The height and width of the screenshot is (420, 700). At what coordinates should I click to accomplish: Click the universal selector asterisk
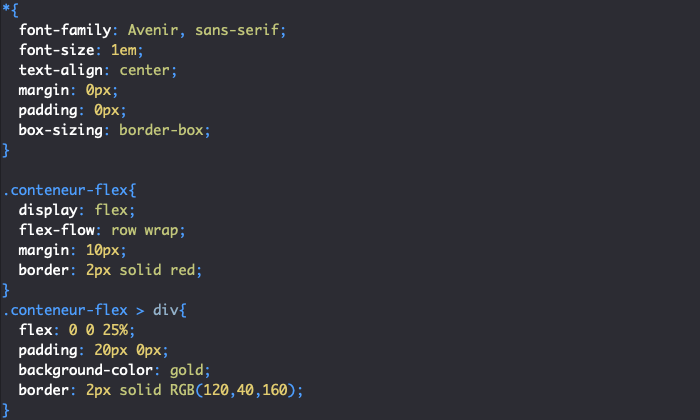(x=6, y=11)
